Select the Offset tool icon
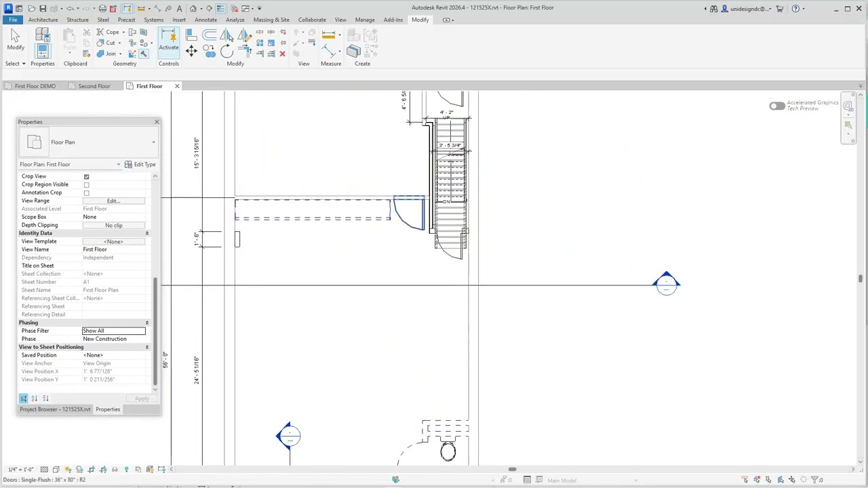 210,35
